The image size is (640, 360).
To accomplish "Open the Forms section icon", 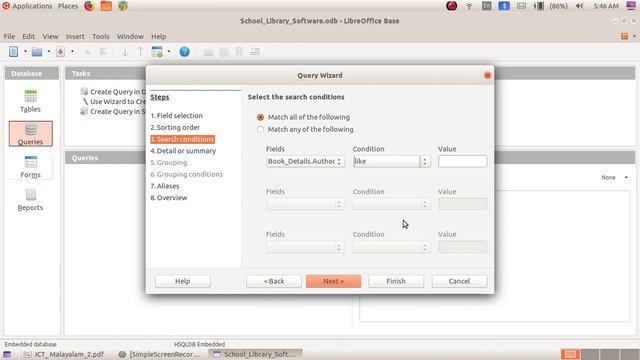I will (x=30, y=167).
